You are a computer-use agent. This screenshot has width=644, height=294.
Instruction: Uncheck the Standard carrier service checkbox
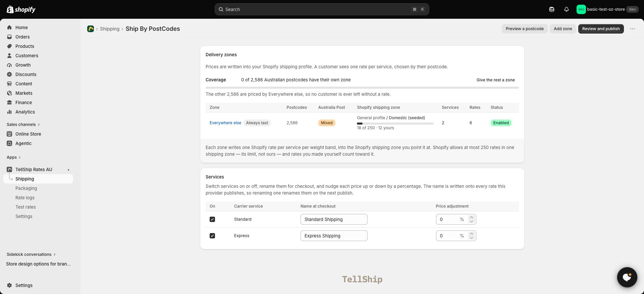(x=212, y=219)
